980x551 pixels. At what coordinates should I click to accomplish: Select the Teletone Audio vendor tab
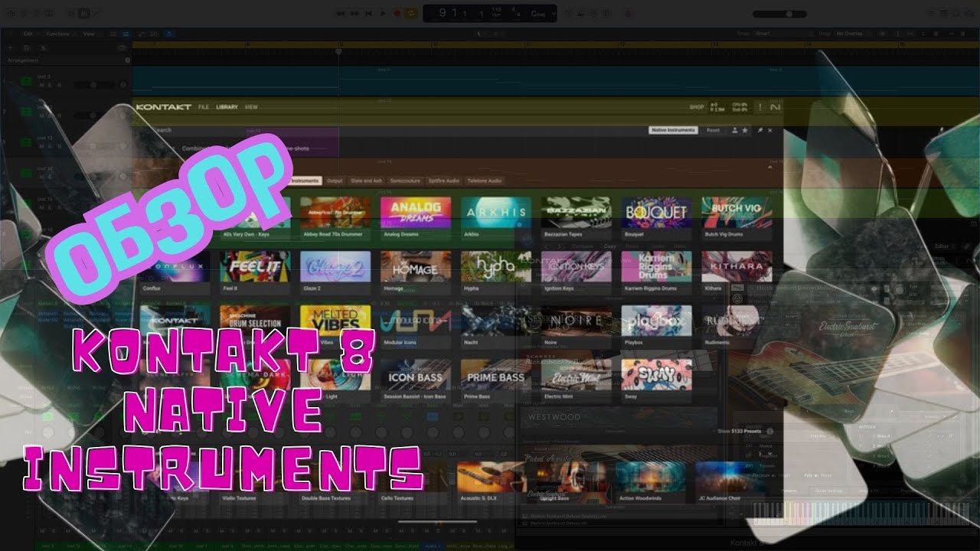pyautogui.click(x=484, y=181)
